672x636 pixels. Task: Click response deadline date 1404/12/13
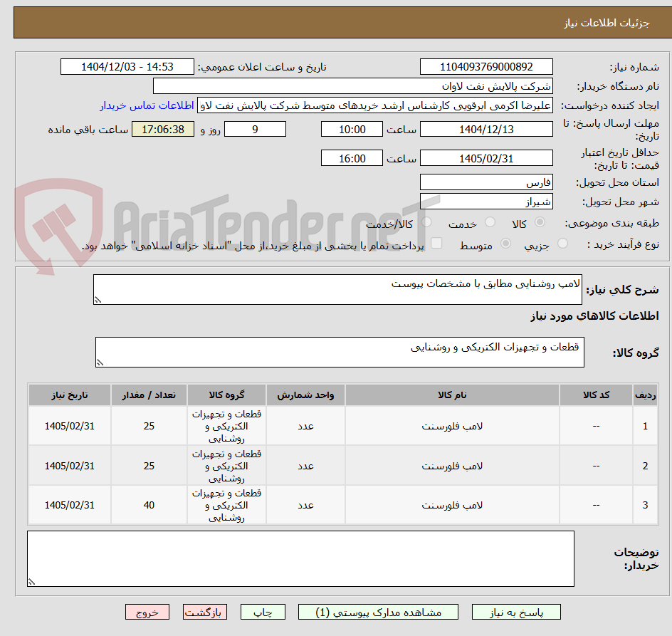click(x=486, y=129)
